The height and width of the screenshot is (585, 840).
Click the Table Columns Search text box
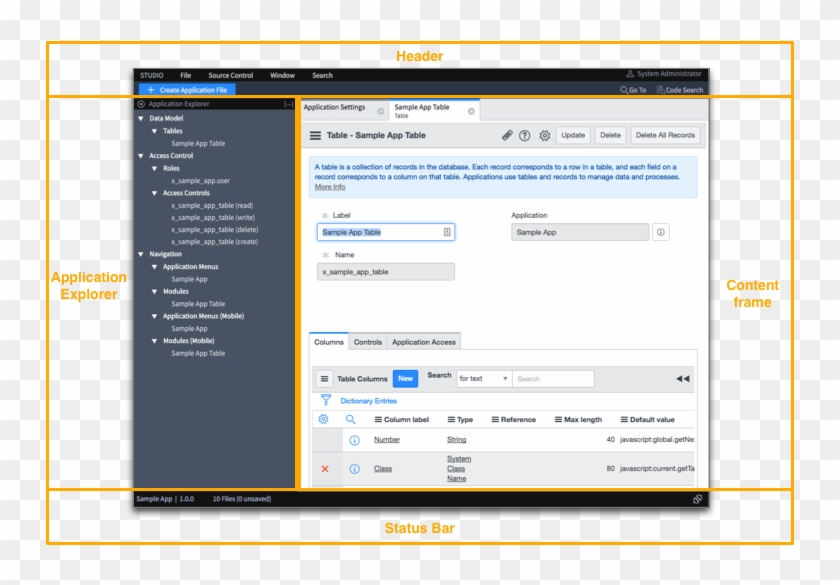coord(553,379)
